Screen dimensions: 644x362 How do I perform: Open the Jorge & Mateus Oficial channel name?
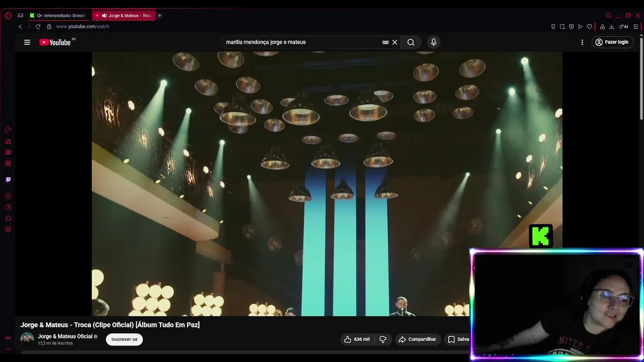pos(65,336)
